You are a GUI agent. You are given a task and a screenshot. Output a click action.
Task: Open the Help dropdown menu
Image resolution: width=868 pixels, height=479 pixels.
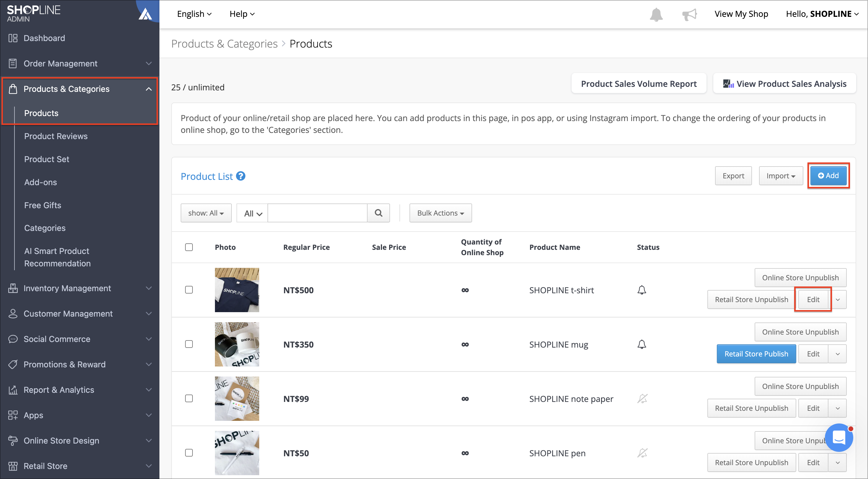pyautogui.click(x=242, y=14)
